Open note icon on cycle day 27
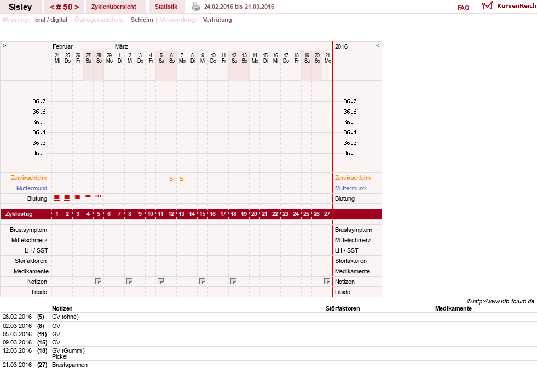Screen dimensions: 537x392 (x=327, y=282)
